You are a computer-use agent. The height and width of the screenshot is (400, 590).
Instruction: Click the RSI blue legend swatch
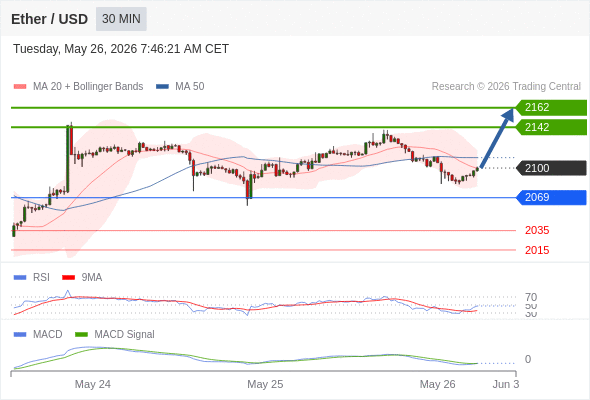(x=20, y=278)
